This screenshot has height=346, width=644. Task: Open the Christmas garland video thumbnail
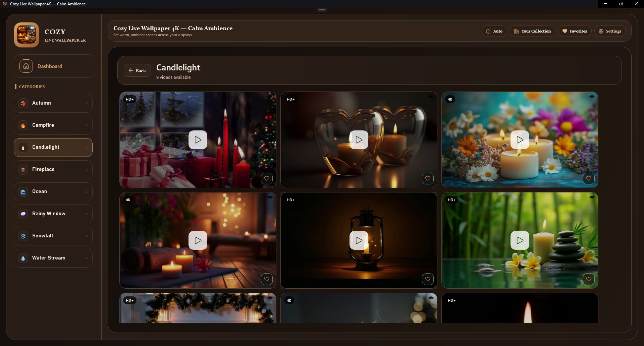pos(198,308)
